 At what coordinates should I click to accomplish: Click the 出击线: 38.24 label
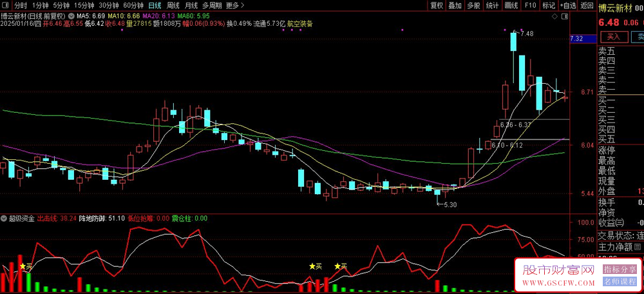[x=57, y=219]
